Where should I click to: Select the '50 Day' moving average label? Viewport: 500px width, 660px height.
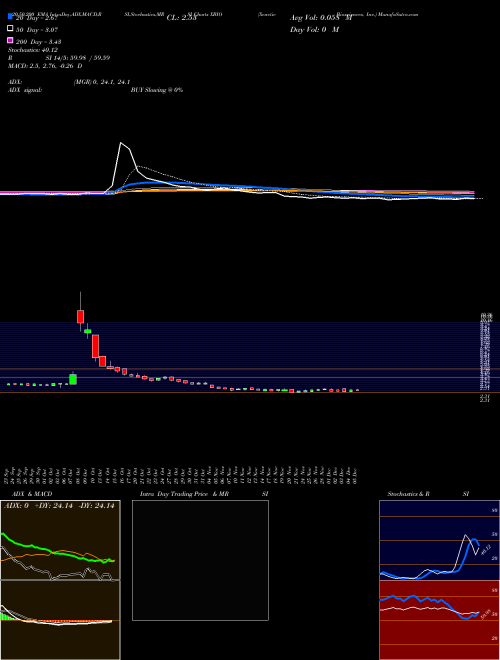pyautogui.click(x=37, y=30)
